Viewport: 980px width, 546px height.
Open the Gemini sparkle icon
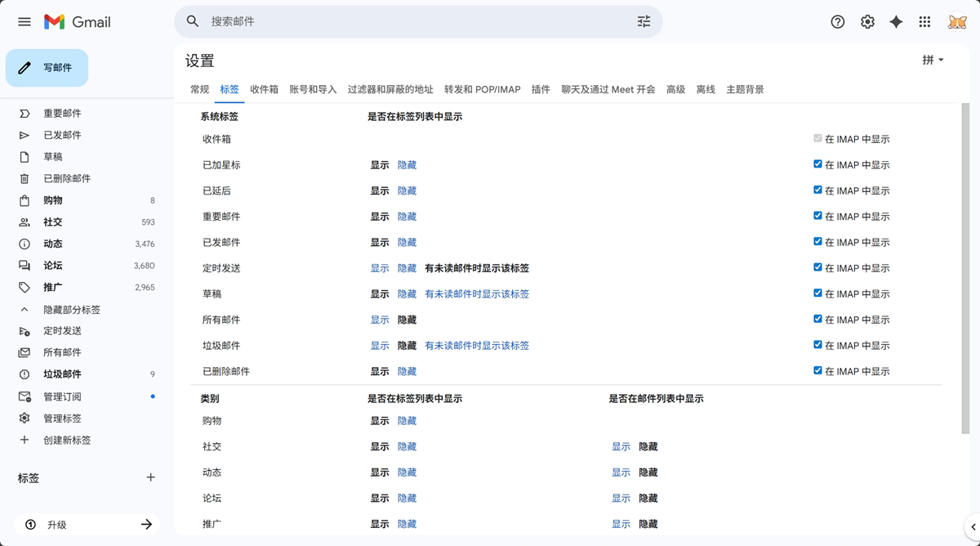(895, 22)
